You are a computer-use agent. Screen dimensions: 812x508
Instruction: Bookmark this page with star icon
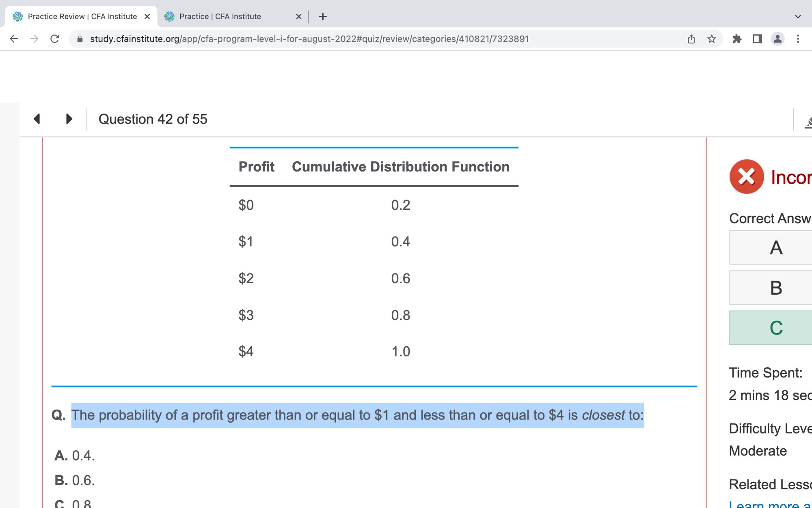click(x=711, y=39)
